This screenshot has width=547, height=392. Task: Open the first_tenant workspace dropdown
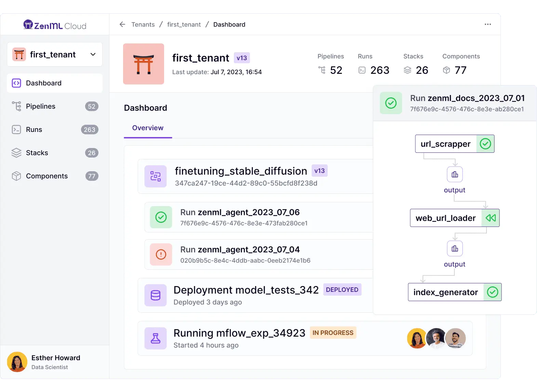(x=93, y=54)
